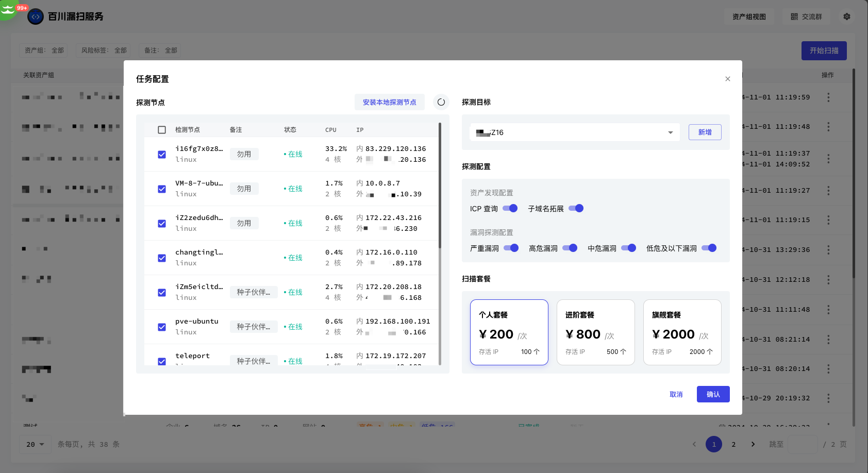
Task: Open the 资产组视图 view button
Action: click(749, 16)
